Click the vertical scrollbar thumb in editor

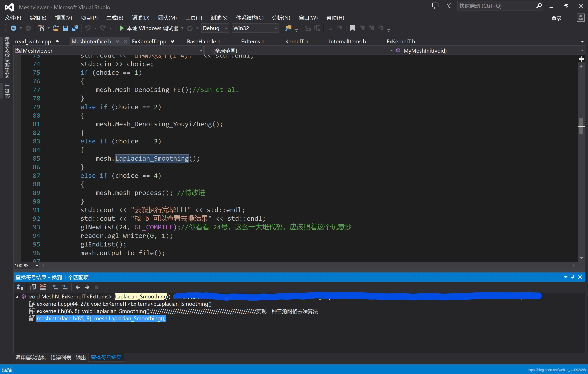581,126
